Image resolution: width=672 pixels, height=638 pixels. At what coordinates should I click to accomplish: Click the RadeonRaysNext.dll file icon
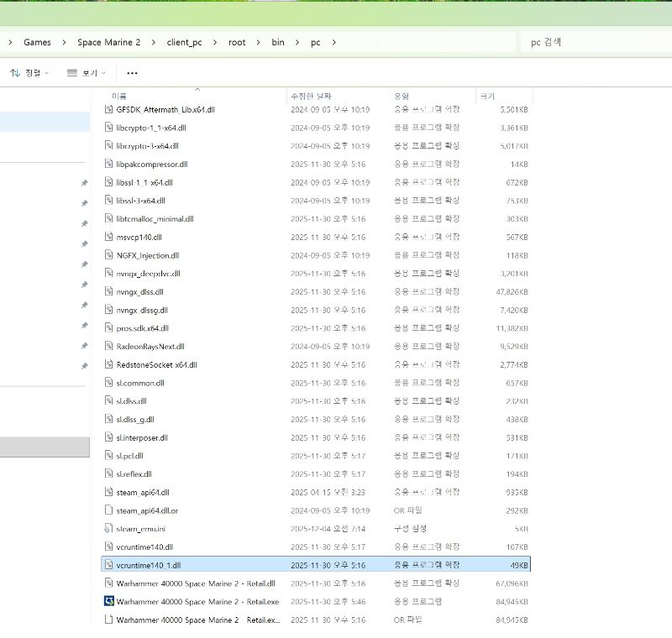[108, 346]
